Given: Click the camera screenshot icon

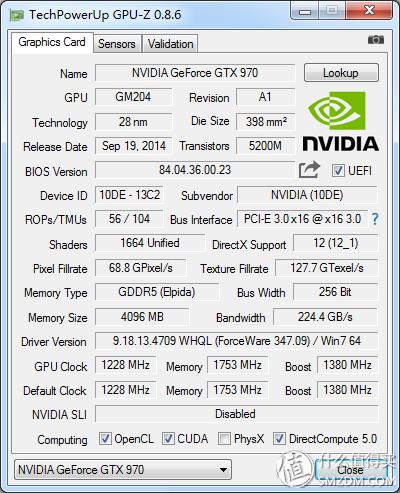Looking at the screenshot, I should point(376,40).
